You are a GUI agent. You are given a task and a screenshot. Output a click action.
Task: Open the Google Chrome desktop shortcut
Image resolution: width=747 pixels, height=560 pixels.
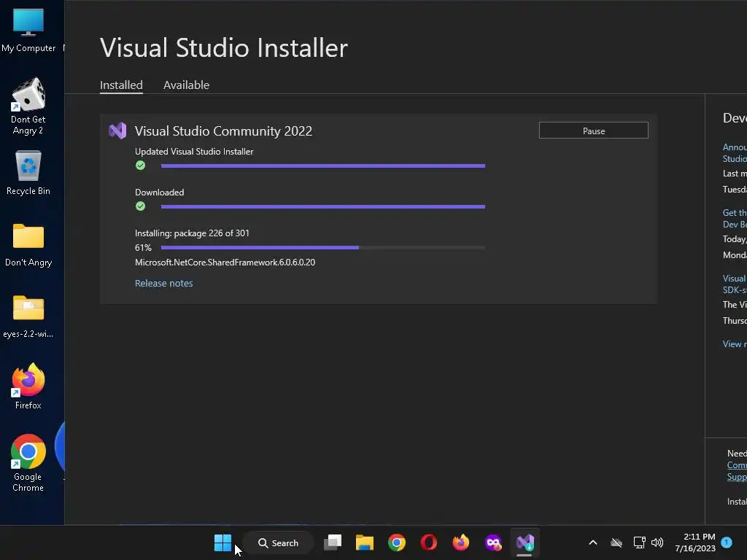pyautogui.click(x=28, y=462)
